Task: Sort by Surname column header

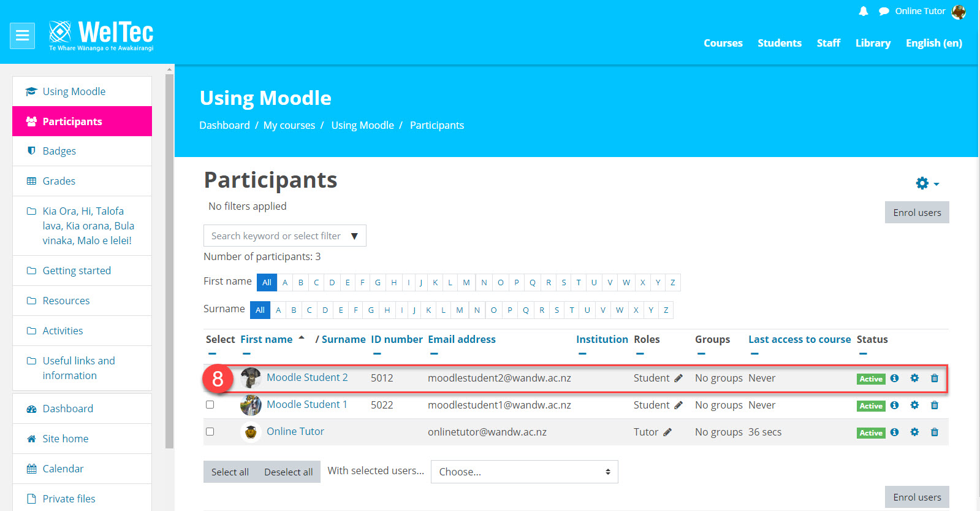Action: [x=343, y=339]
